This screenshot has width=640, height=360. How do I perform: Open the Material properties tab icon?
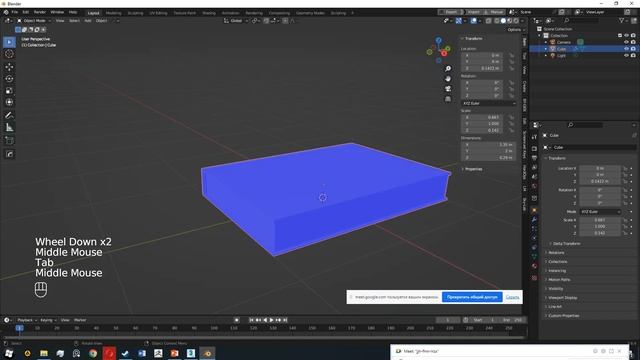click(x=534, y=266)
